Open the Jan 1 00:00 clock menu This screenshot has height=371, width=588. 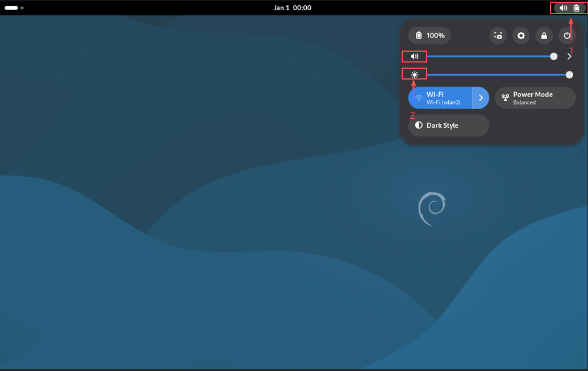(x=292, y=8)
